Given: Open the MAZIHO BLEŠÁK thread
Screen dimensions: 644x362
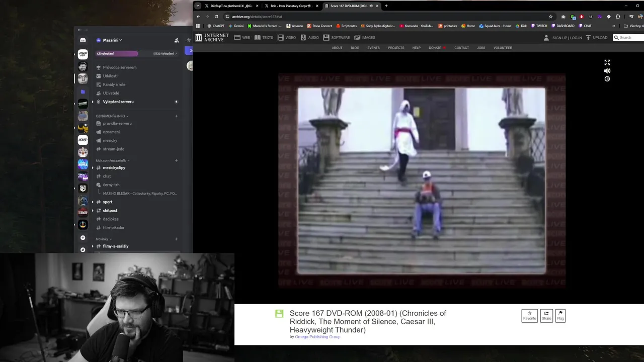Looking at the screenshot, I should (139, 193).
